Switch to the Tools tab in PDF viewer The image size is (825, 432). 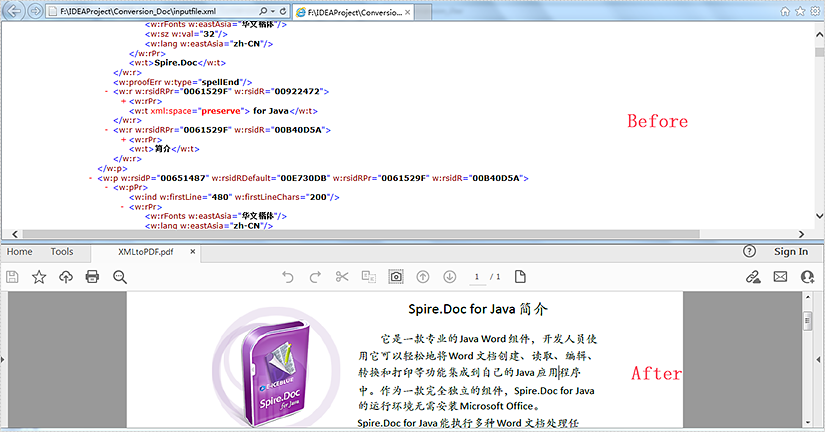click(x=62, y=252)
